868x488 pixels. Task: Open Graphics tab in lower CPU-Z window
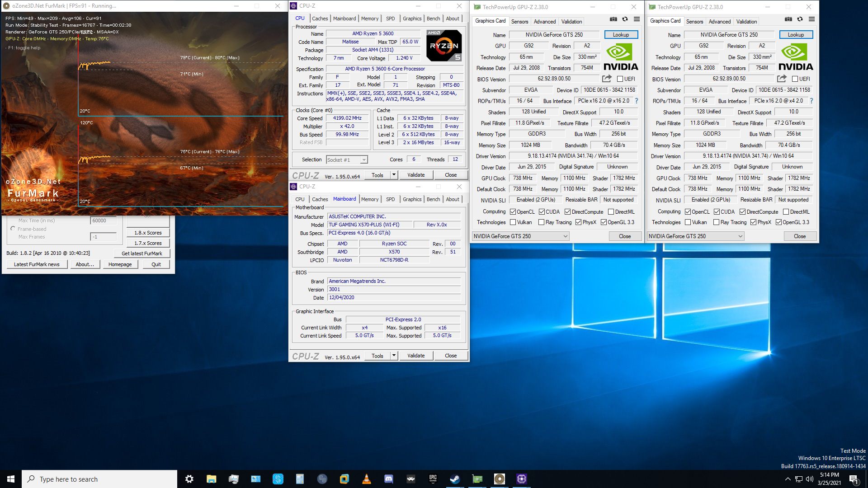[412, 199]
